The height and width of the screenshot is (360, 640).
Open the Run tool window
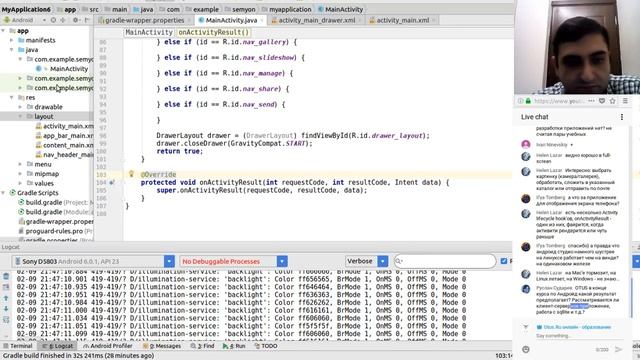tap(234, 346)
